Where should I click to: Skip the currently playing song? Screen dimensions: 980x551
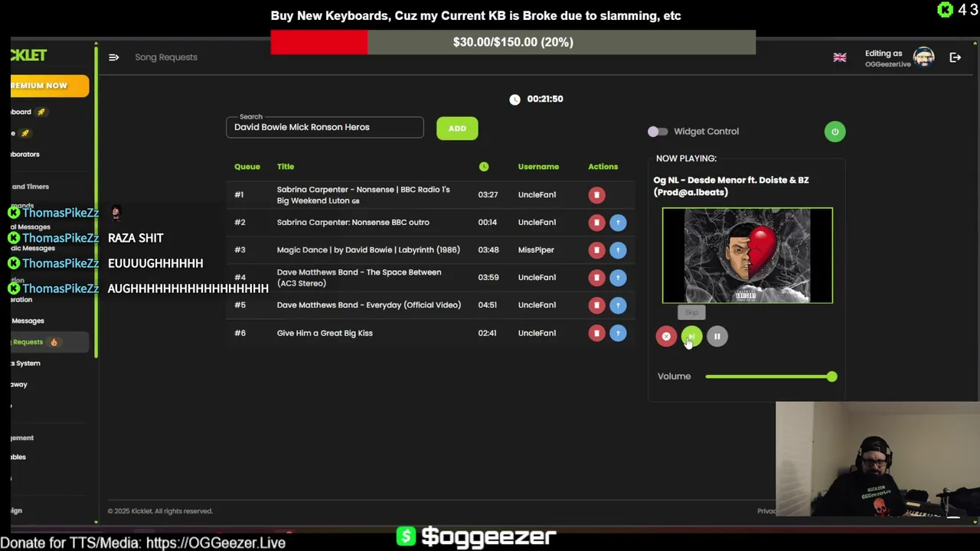691,337
